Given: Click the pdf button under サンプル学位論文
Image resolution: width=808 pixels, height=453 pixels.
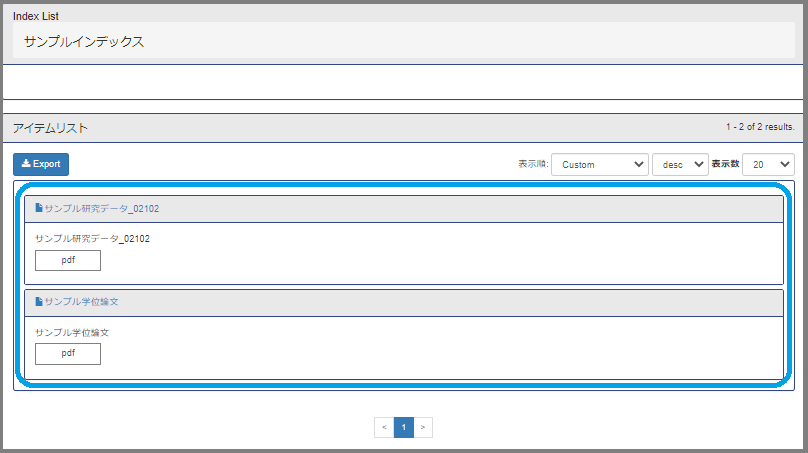Looking at the screenshot, I should click(x=68, y=353).
